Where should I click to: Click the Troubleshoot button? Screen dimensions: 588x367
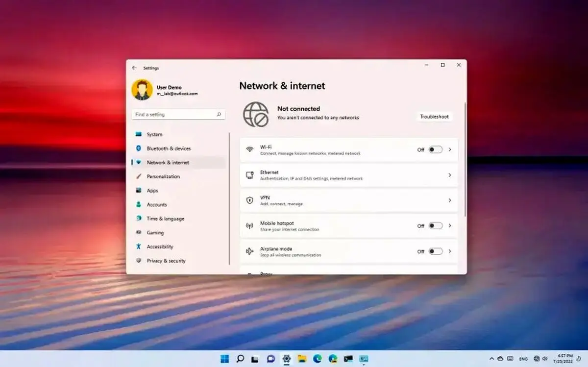(434, 117)
